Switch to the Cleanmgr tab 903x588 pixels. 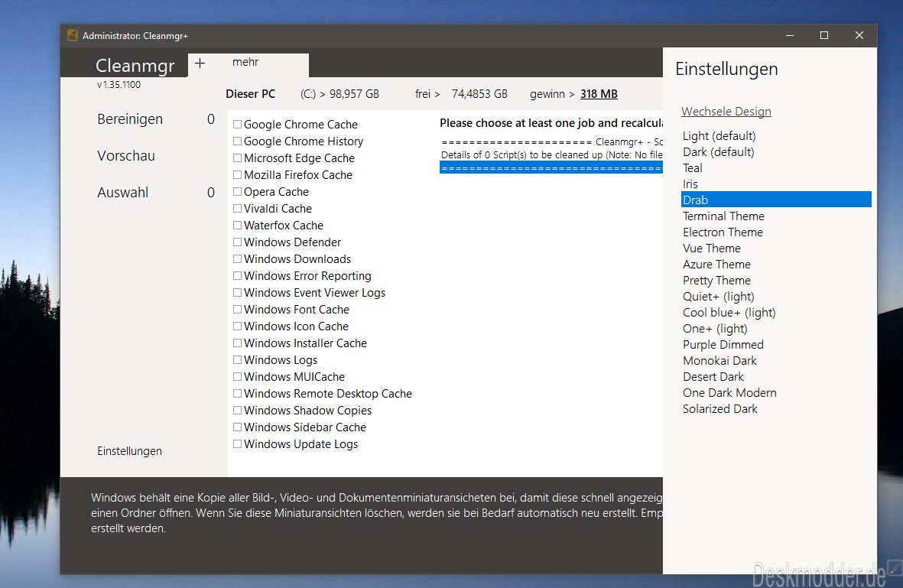(x=135, y=66)
